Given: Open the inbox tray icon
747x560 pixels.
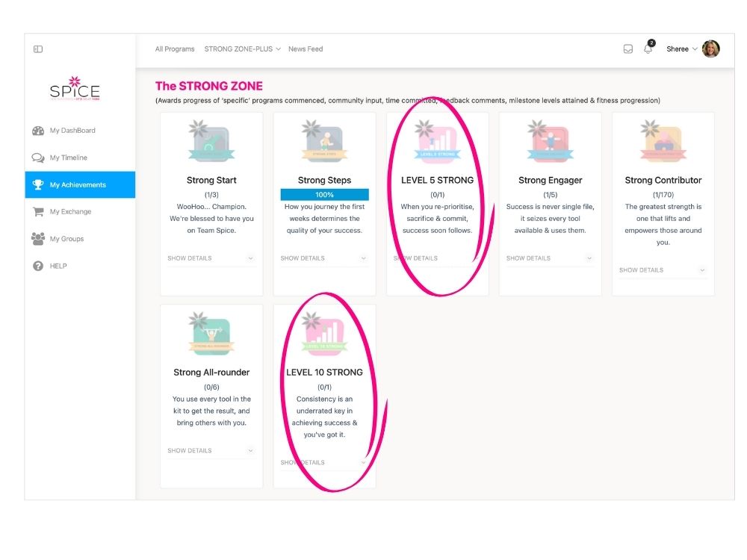Looking at the screenshot, I should click(628, 49).
